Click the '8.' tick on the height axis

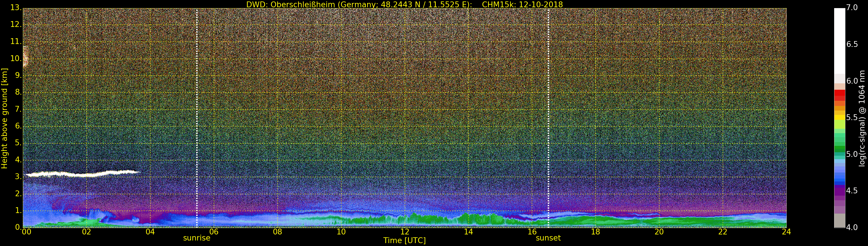18,92
